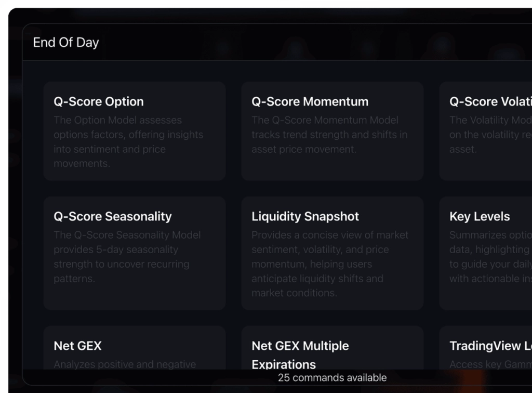The image size is (532, 393).
Task: Click the Key Levels summary text
Action: click(490, 257)
